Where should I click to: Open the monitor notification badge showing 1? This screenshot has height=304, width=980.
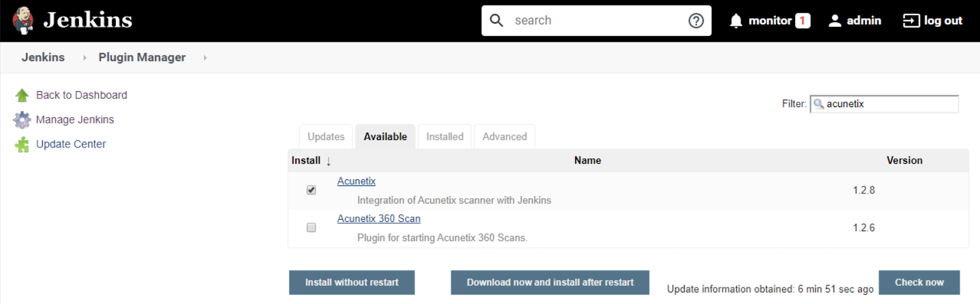[x=802, y=21]
